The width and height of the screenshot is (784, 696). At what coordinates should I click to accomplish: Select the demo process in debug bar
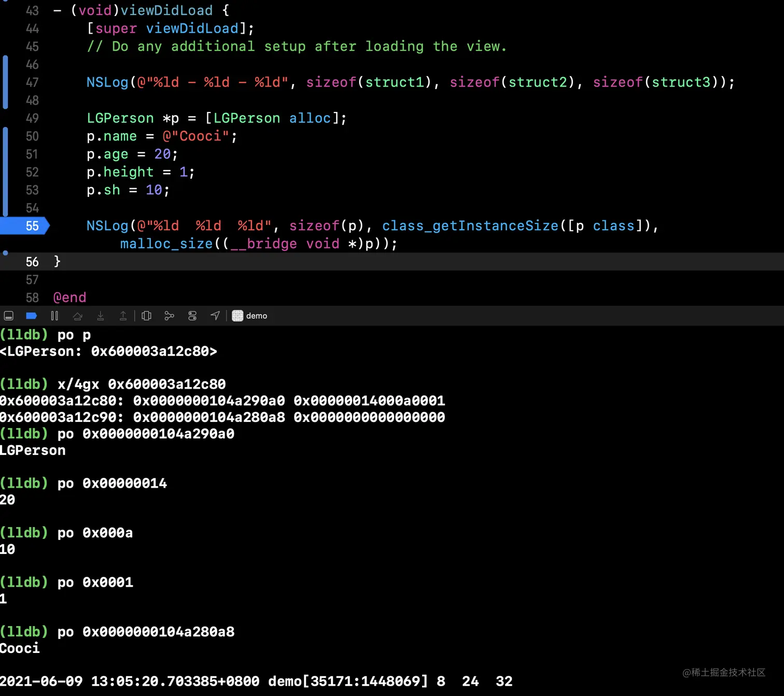250,316
